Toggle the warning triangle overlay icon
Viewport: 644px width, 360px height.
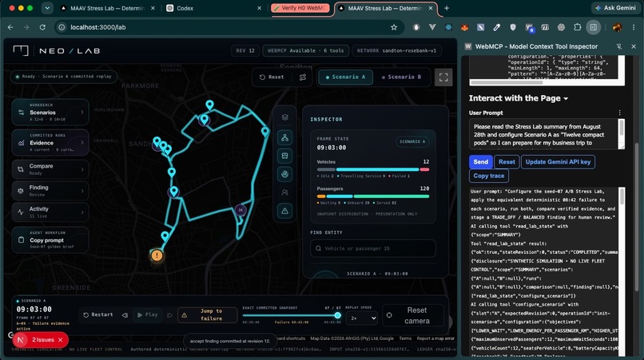pos(284,211)
